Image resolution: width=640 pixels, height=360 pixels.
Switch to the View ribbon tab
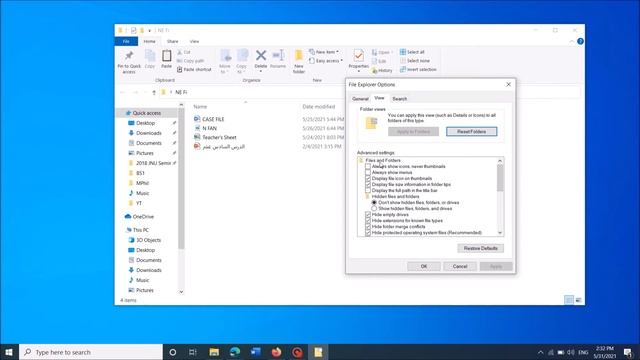(194, 41)
